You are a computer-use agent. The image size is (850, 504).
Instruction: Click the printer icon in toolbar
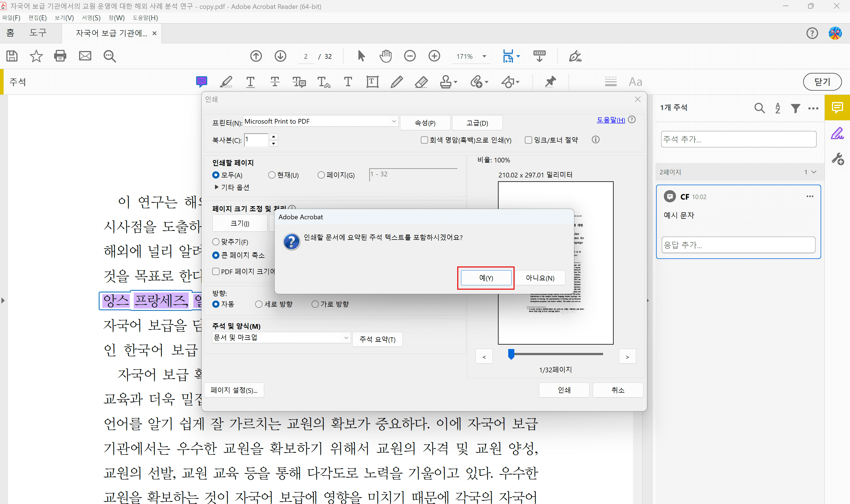click(60, 56)
